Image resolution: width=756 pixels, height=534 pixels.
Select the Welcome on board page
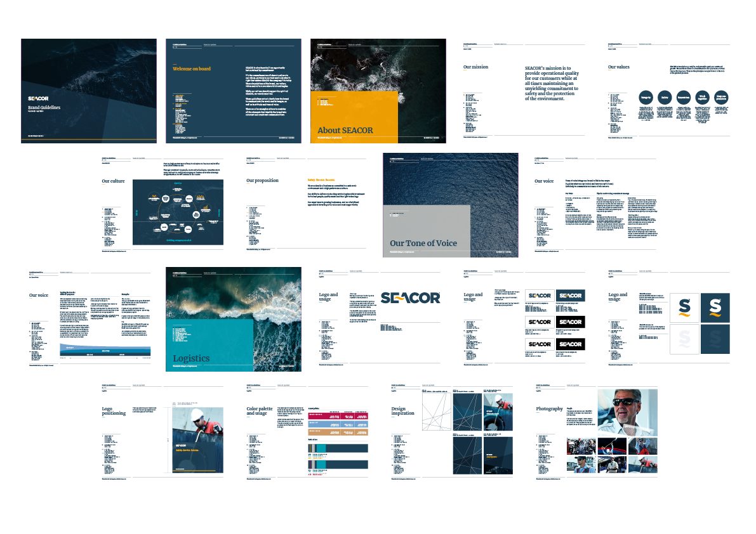point(234,91)
